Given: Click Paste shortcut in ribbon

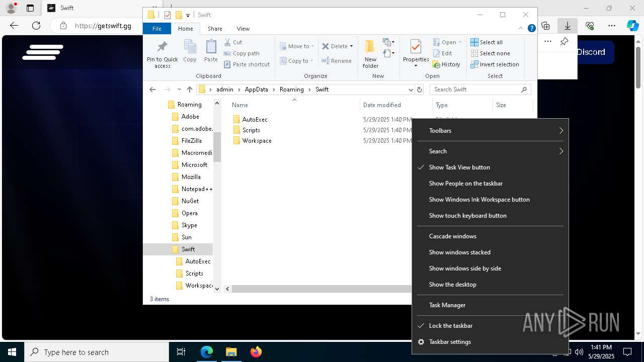Looking at the screenshot, I should [247, 64].
